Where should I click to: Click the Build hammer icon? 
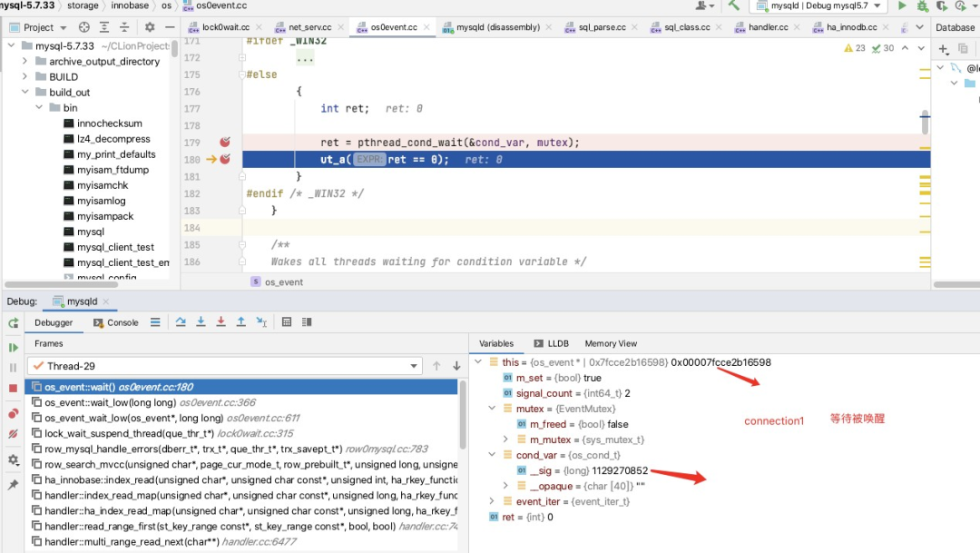coord(734,5)
